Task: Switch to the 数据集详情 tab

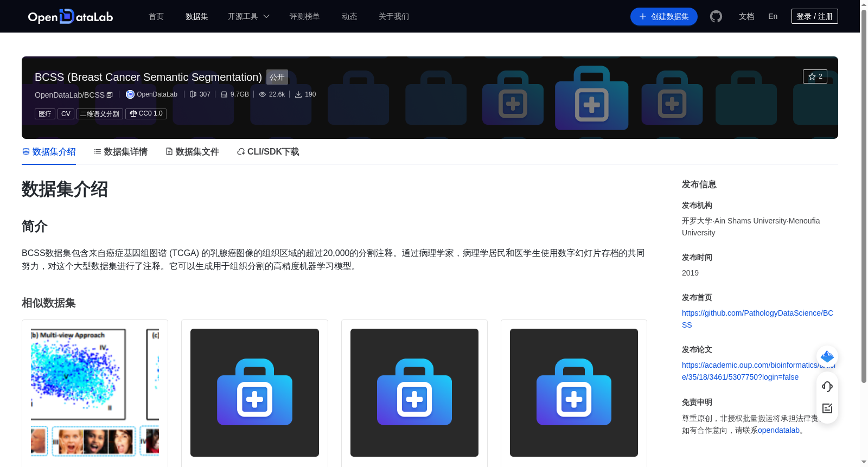Action: [x=120, y=152]
